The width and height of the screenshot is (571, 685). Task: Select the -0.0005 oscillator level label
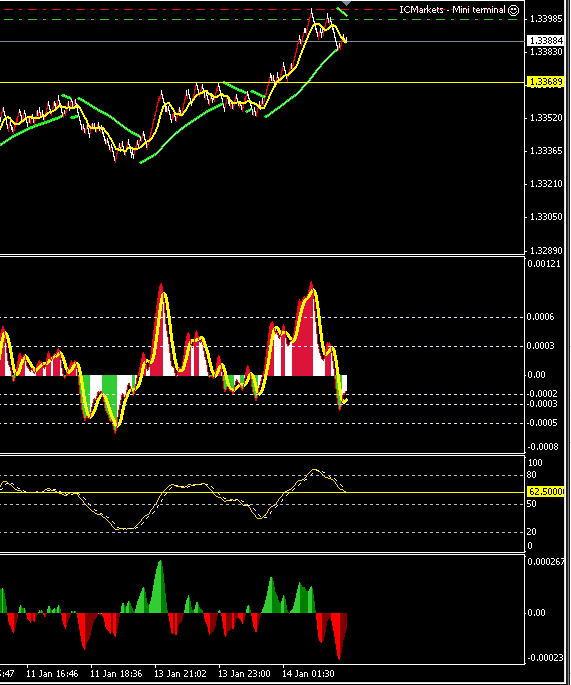(x=542, y=423)
